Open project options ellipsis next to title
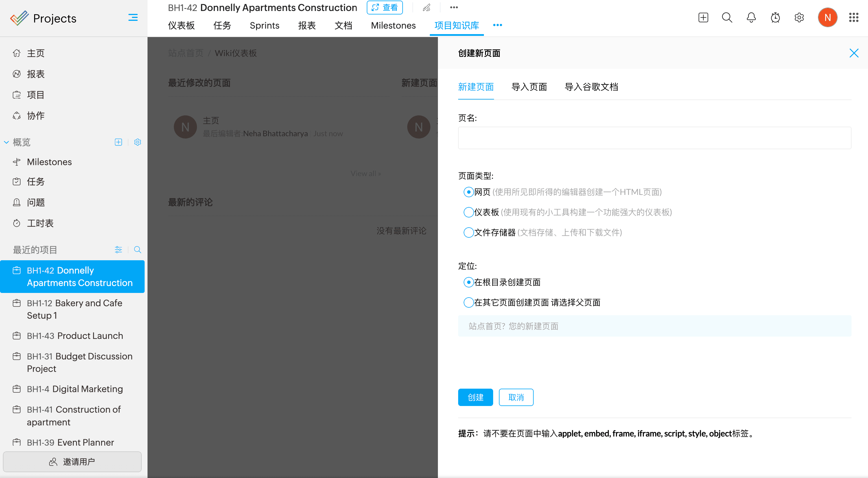Image resolution: width=868 pixels, height=478 pixels. click(454, 8)
